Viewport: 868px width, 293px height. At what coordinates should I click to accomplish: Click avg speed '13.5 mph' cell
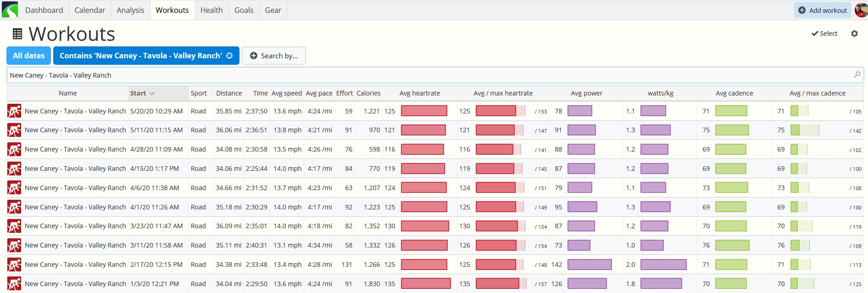coord(288,149)
